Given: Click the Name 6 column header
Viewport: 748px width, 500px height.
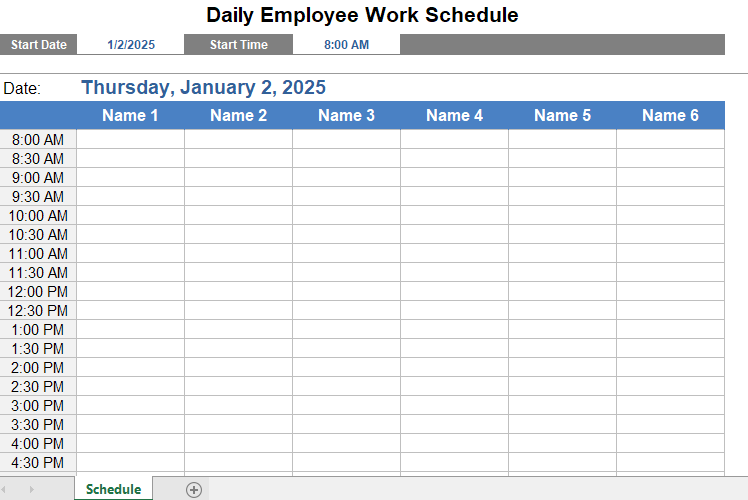Looking at the screenshot, I should (670, 115).
